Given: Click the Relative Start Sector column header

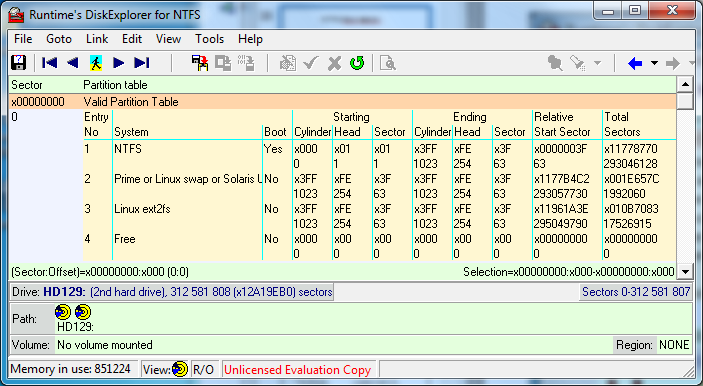Looking at the screenshot, I should [x=562, y=124].
